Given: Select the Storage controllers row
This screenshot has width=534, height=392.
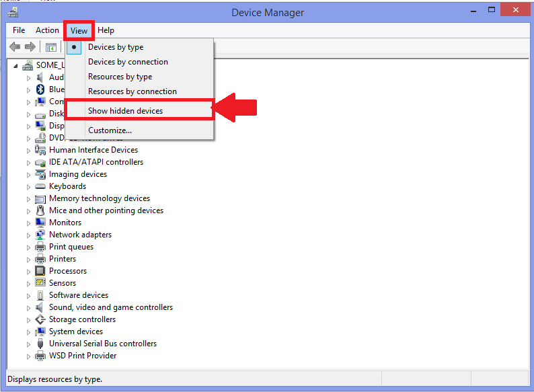Looking at the screenshot, I should pos(83,319).
